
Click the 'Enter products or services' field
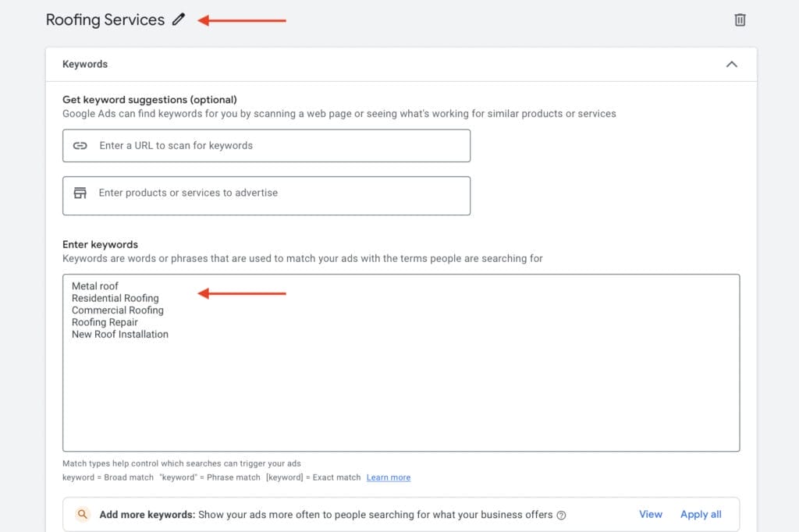[x=281, y=193]
